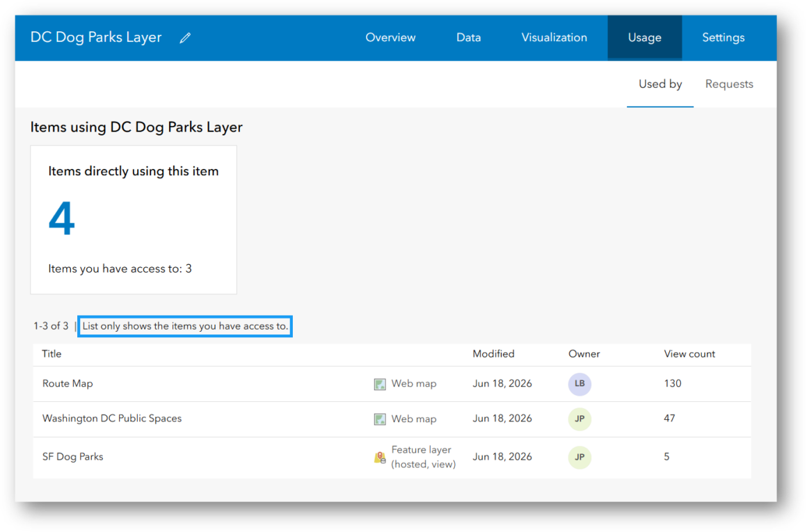Click the SF Dog Parks feature layer icon
The width and height of the screenshot is (807, 532).
click(x=380, y=458)
